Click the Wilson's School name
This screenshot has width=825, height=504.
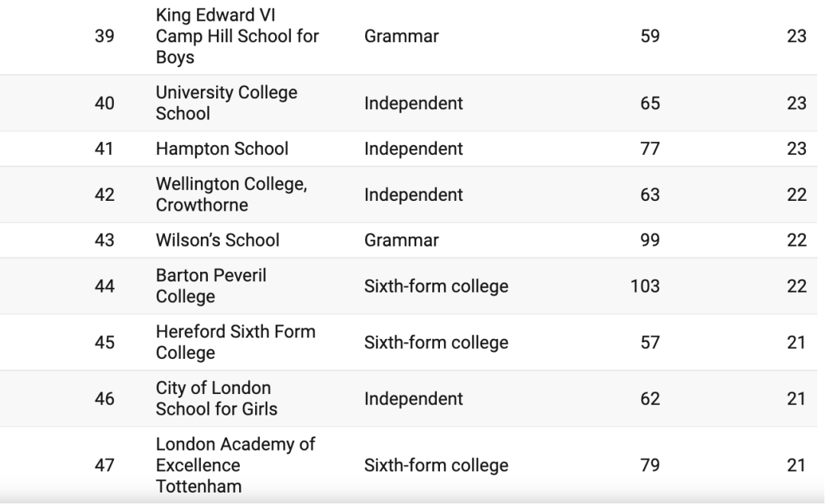coord(217,241)
